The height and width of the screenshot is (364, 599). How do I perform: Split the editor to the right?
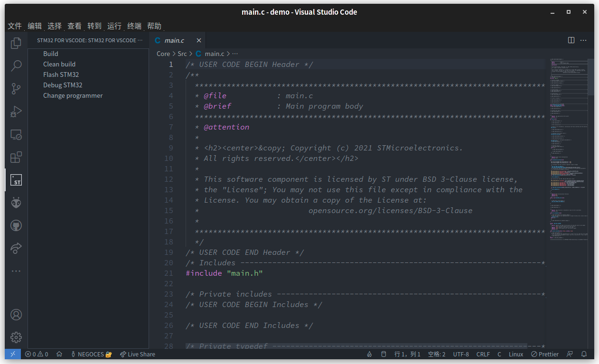pyautogui.click(x=571, y=40)
